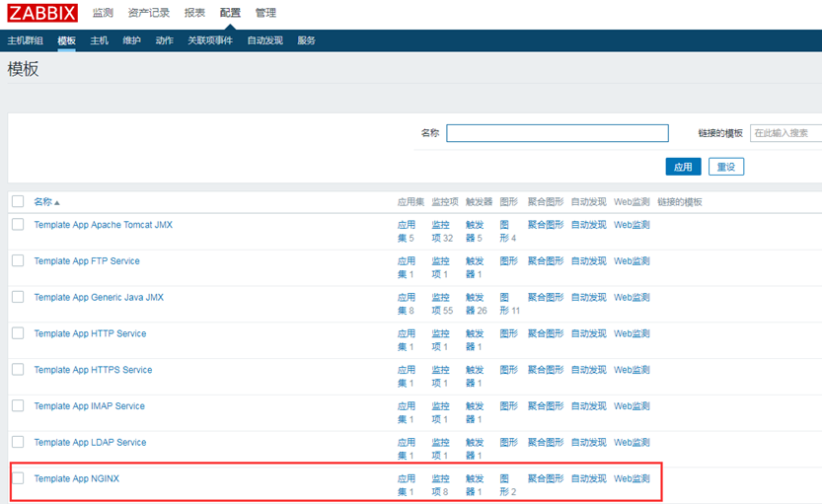Go to the 自动发现 submenu tab
The height and width of the screenshot is (504, 822).
(264, 40)
